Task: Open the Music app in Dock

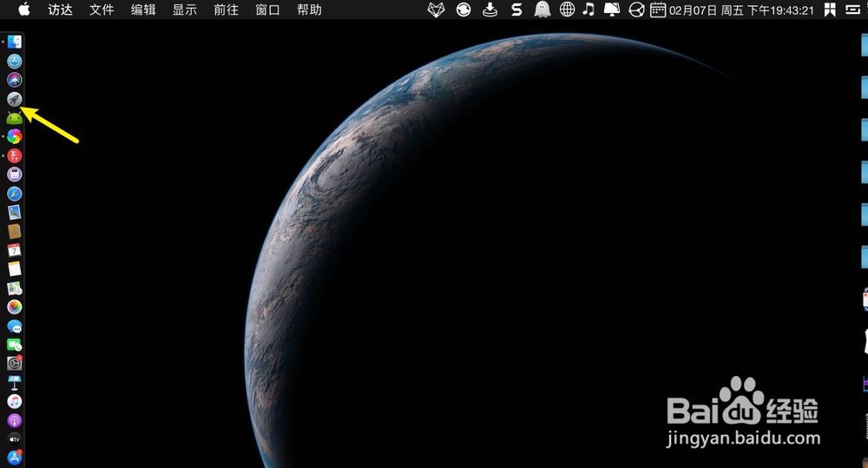Action: tap(15, 401)
